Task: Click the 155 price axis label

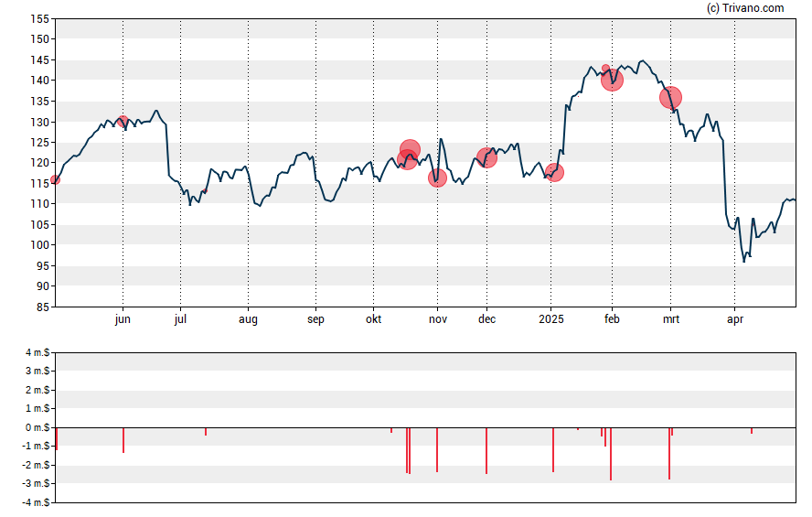Action: pyautogui.click(x=40, y=19)
